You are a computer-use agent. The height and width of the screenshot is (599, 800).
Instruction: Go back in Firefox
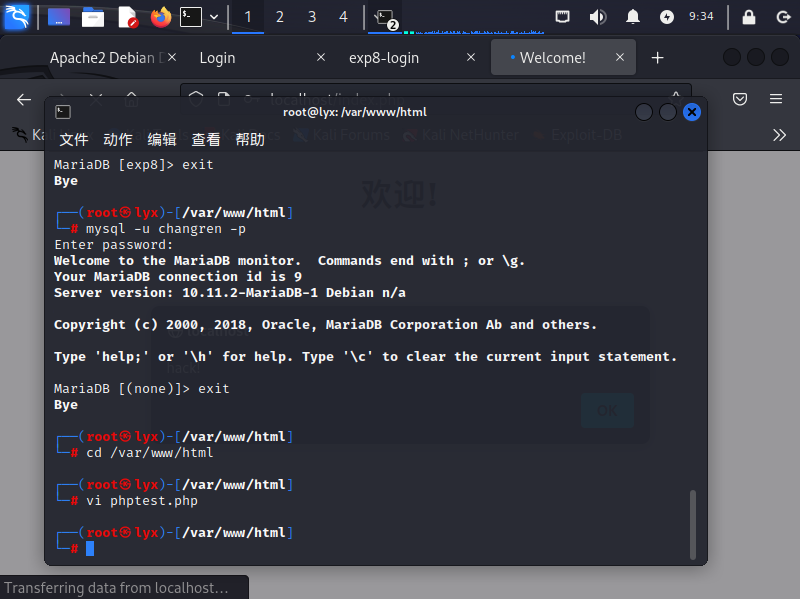click(x=24, y=99)
